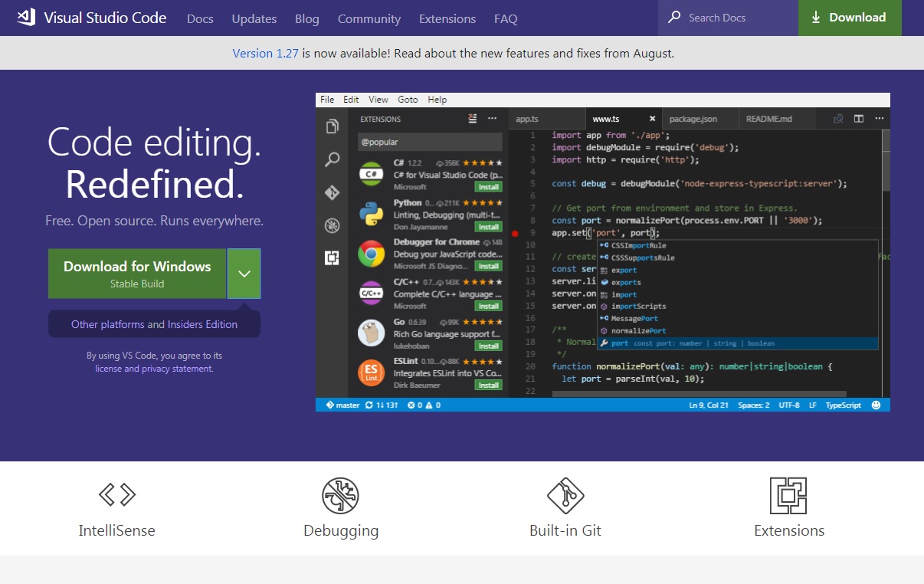Close the www.ts tab

click(653, 119)
